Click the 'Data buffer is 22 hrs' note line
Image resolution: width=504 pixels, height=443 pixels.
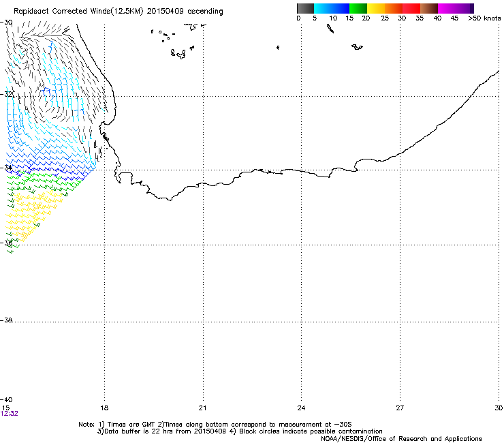tap(240, 431)
